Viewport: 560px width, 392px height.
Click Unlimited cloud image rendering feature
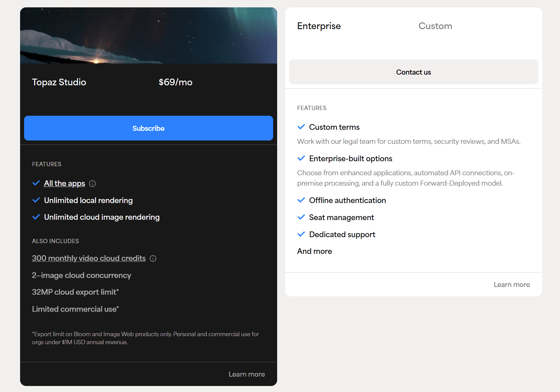click(102, 217)
